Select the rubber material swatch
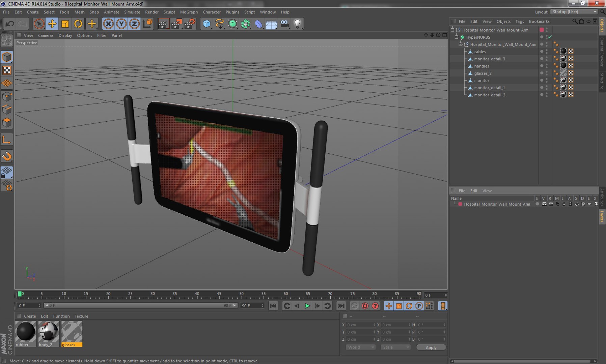This screenshot has height=364, width=606. click(26, 334)
